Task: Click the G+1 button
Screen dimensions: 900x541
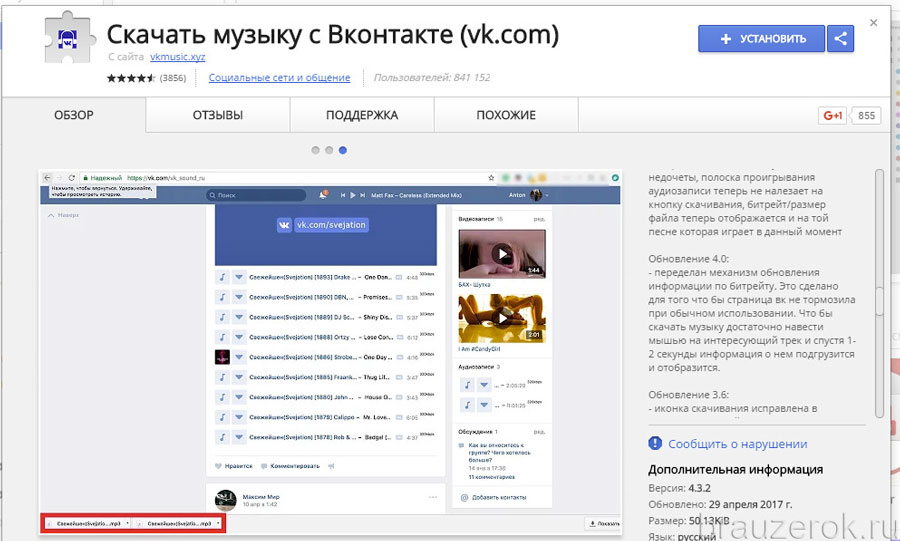Action: pos(833,115)
